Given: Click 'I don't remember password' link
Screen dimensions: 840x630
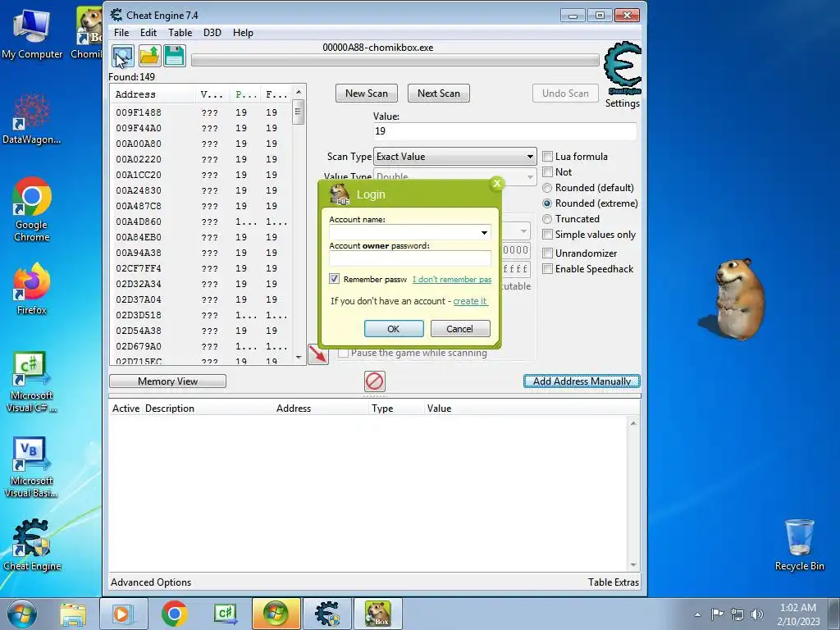Looking at the screenshot, I should pos(452,279).
